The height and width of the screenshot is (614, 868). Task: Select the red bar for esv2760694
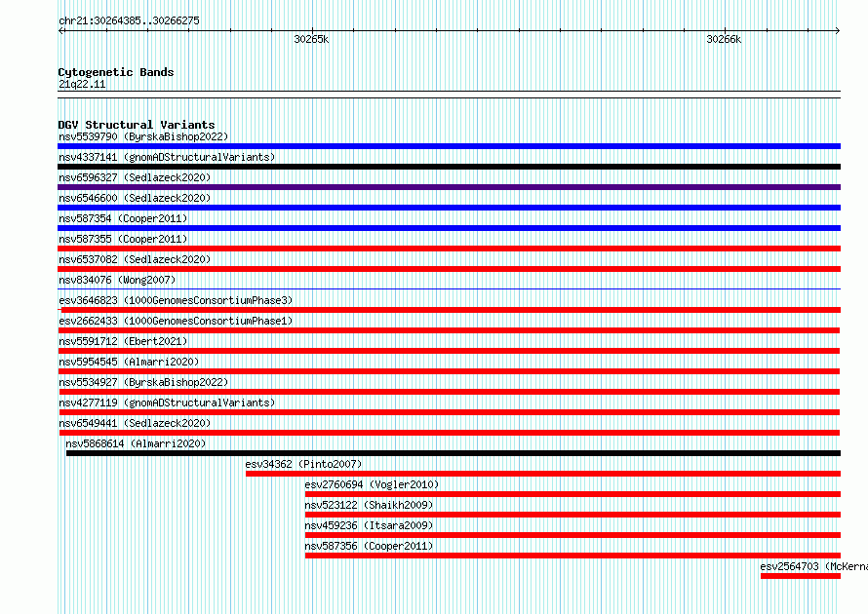572,494
